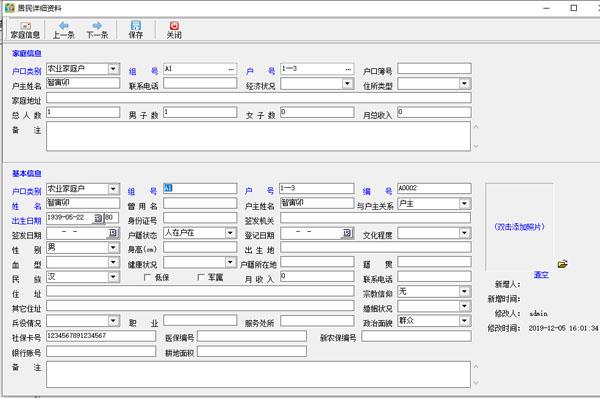Open the 签发日期 calendar picker icon
The width and height of the screenshot is (600, 400).
(x=112, y=233)
